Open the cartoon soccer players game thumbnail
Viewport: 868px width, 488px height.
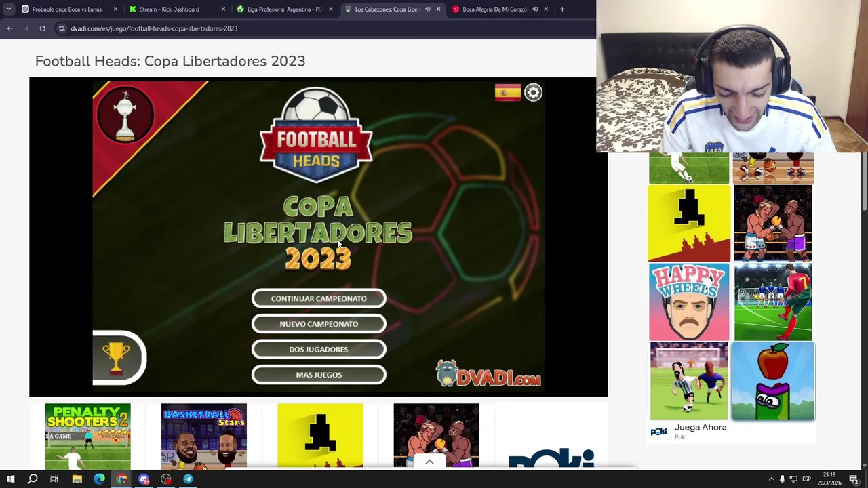(689, 381)
